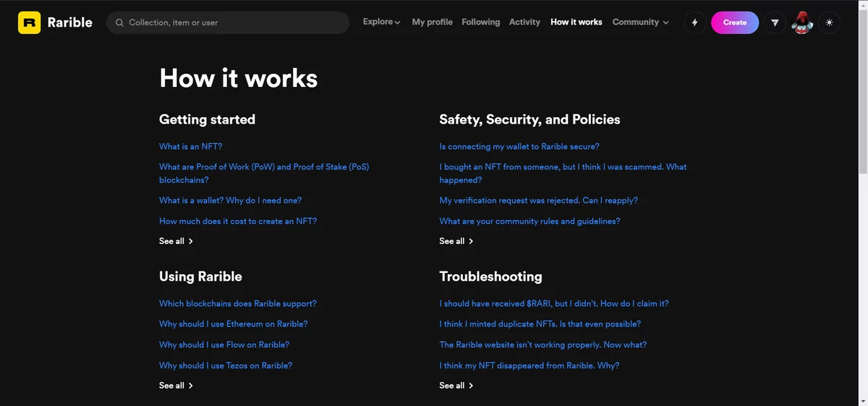
Task: Open 'What are your community rules and guidelines?'
Action: tap(529, 221)
